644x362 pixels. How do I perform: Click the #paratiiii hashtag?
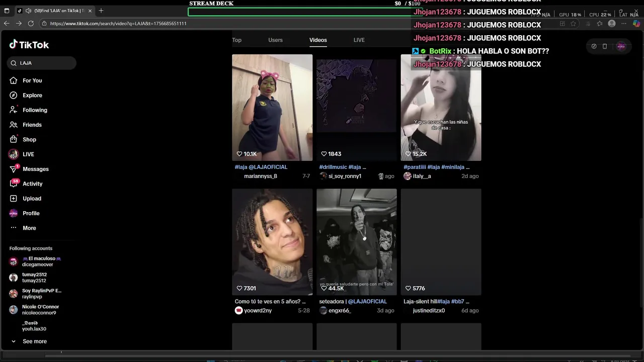[x=415, y=167]
